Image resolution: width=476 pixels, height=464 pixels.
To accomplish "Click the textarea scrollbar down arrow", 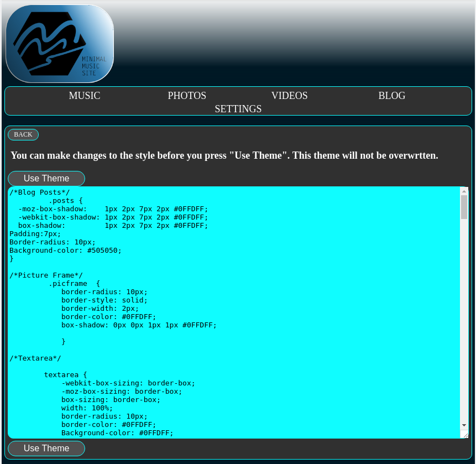I will (x=464, y=425).
